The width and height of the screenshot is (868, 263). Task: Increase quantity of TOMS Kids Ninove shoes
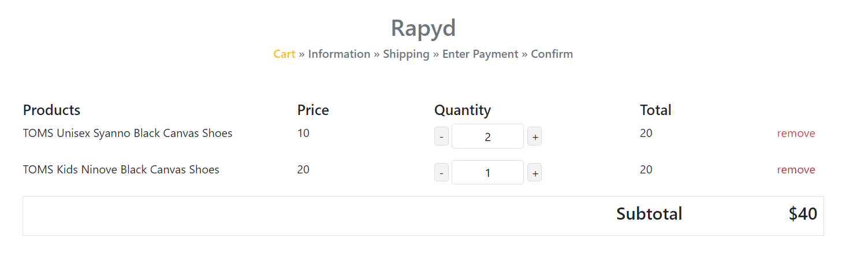[534, 173]
